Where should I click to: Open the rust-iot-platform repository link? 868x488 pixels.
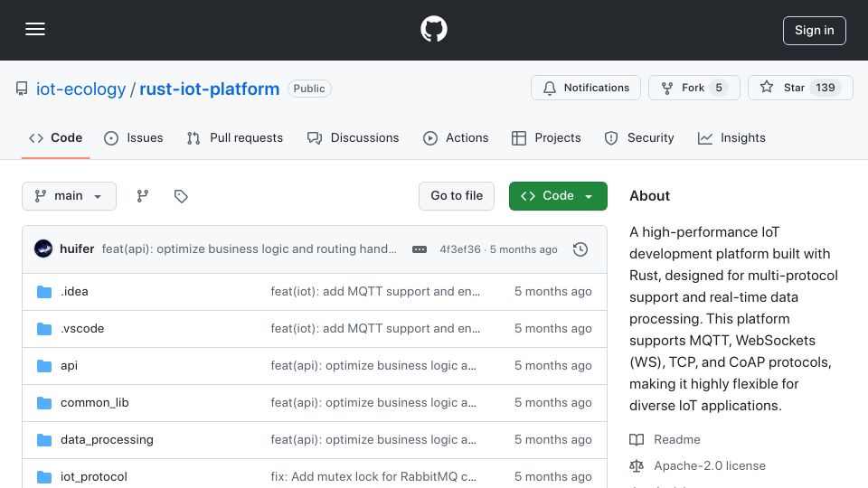click(209, 89)
